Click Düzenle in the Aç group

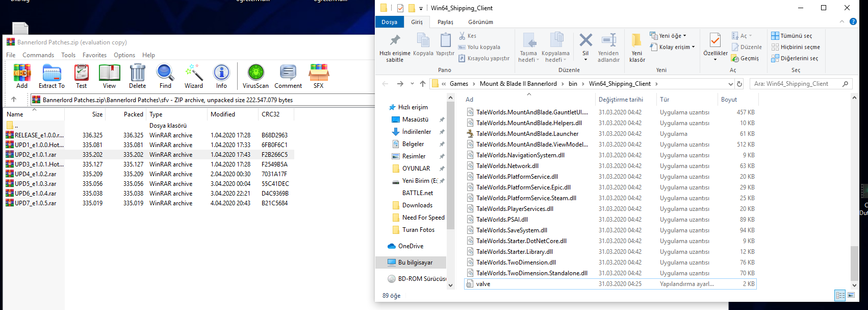pos(747,47)
